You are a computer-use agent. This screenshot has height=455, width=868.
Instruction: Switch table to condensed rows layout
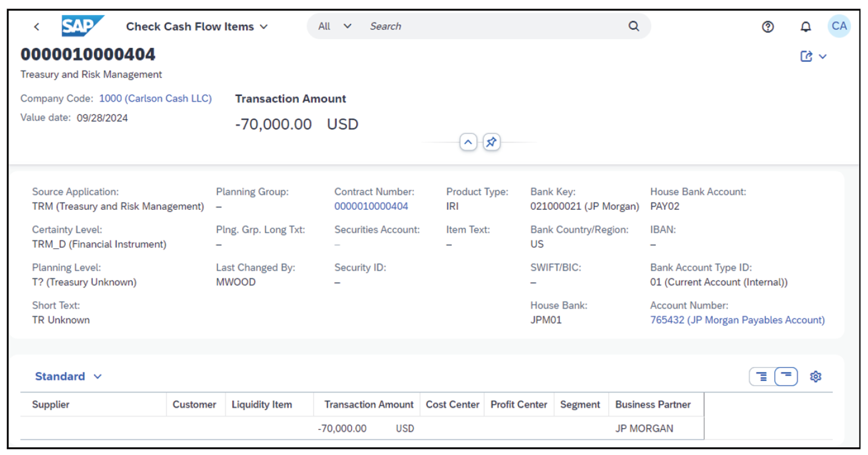pos(762,376)
